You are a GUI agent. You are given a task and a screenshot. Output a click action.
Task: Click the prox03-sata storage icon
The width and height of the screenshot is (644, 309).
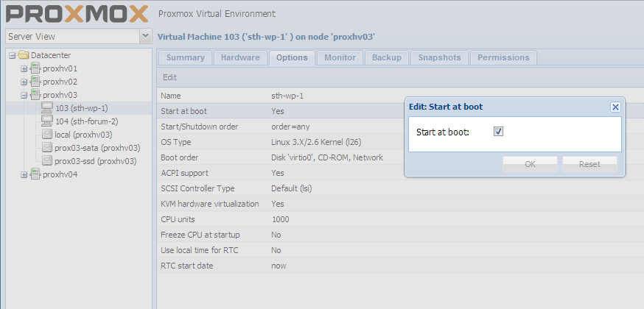[47, 148]
